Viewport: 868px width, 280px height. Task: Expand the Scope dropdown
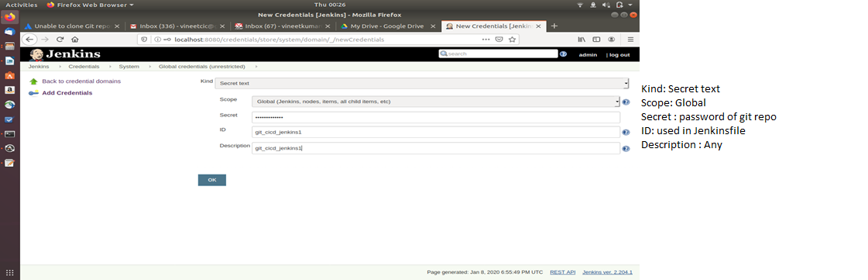tap(436, 102)
